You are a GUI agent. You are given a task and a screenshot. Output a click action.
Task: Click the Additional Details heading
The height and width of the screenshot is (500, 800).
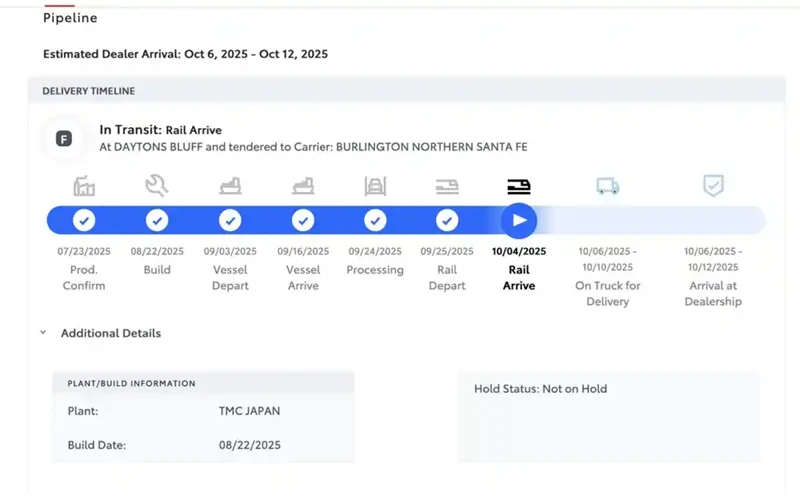111,333
